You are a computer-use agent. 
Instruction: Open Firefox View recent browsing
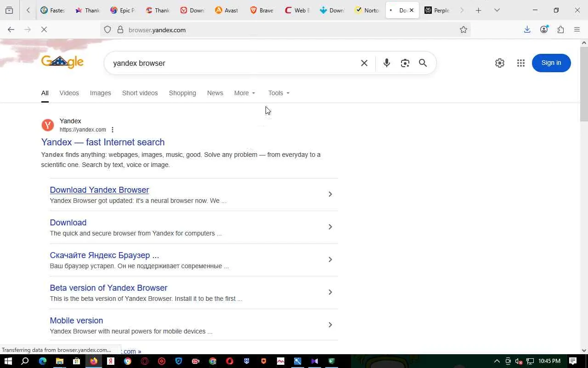coord(9,10)
